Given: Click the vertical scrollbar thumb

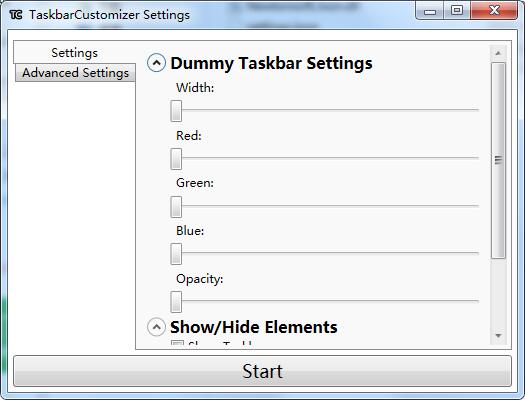Looking at the screenshot, I should 498,160.
